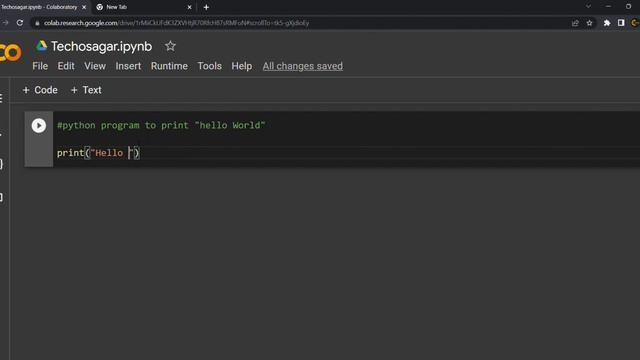View site lock information

[37, 23]
